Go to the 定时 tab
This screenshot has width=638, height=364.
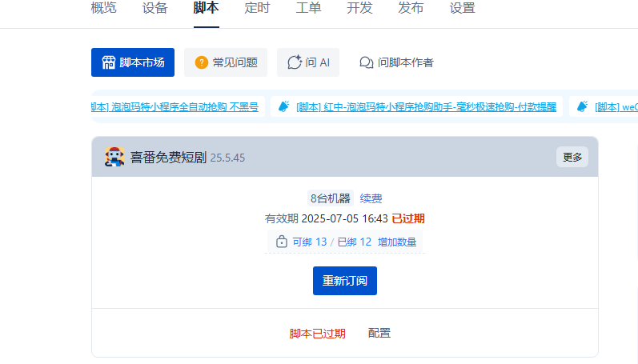pyautogui.click(x=257, y=8)
